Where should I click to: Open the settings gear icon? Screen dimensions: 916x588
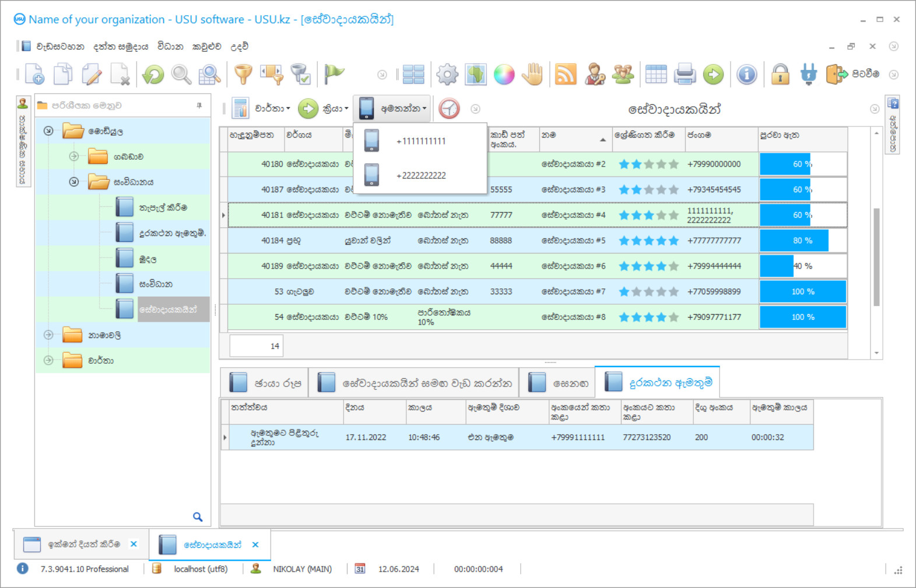coord(447,75)
